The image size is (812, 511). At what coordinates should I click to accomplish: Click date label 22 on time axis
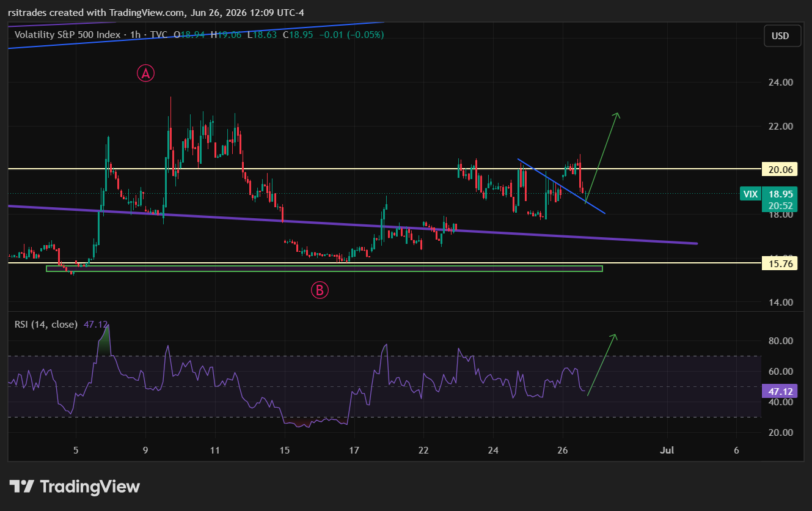click(423, 450)
